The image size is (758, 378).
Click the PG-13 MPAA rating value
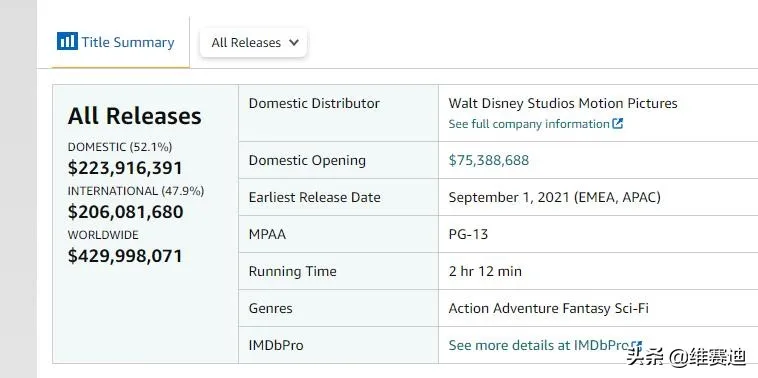[x=468, y=234]
